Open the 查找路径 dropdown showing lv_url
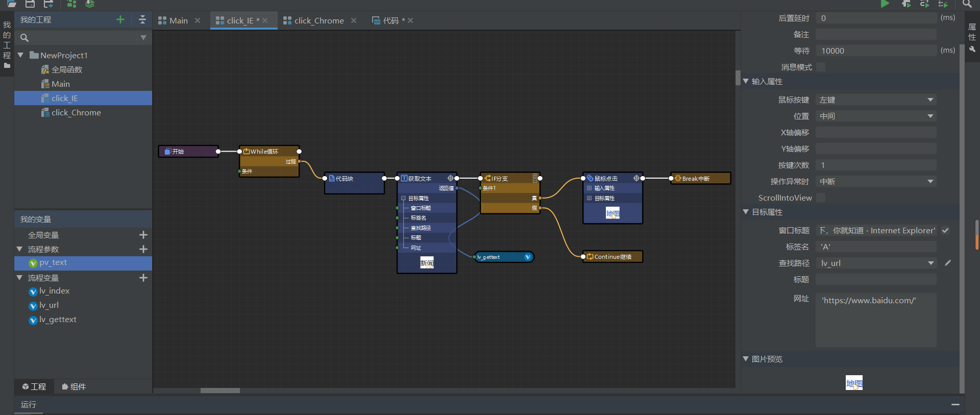 pyautogui.click(x=876, y=263)
